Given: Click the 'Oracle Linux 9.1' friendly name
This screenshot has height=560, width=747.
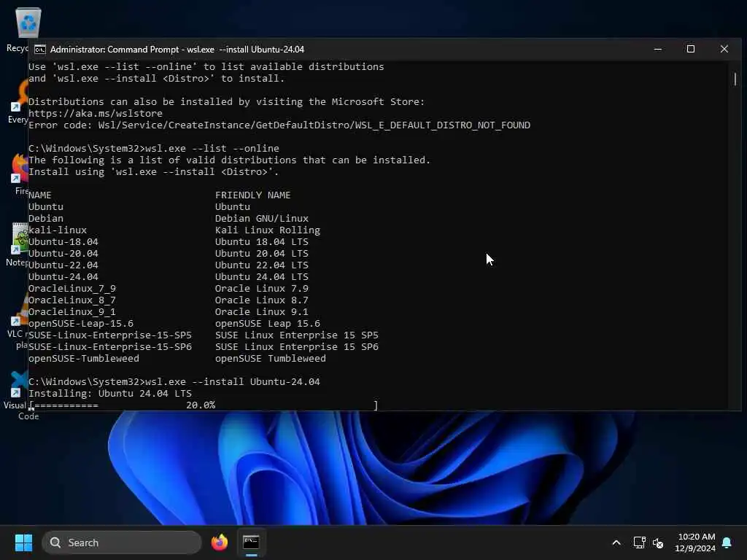Looking at the screenshot, I should [x=262, y=312].
